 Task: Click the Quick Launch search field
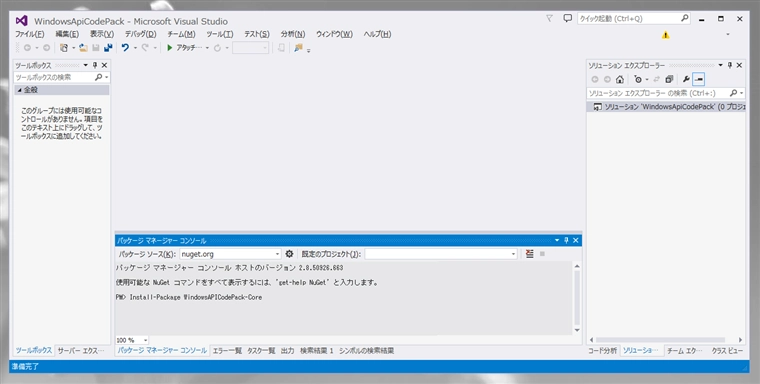(x=633, y=18)
